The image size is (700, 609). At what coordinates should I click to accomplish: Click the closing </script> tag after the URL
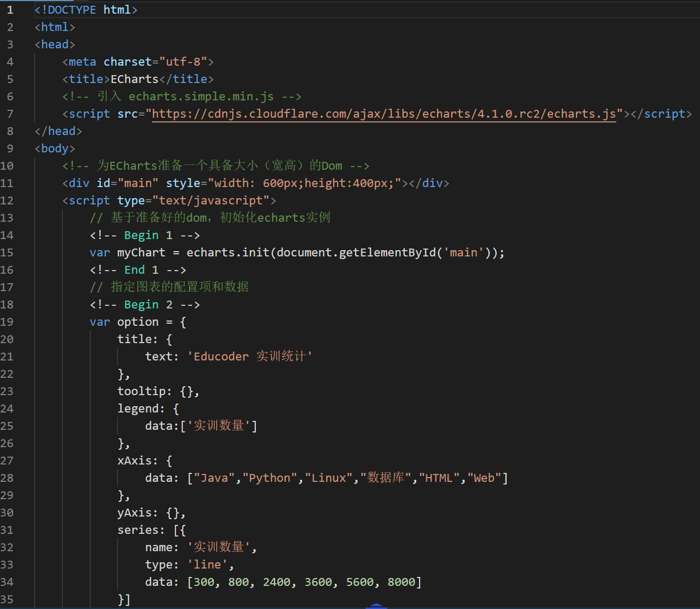(661, 114)
